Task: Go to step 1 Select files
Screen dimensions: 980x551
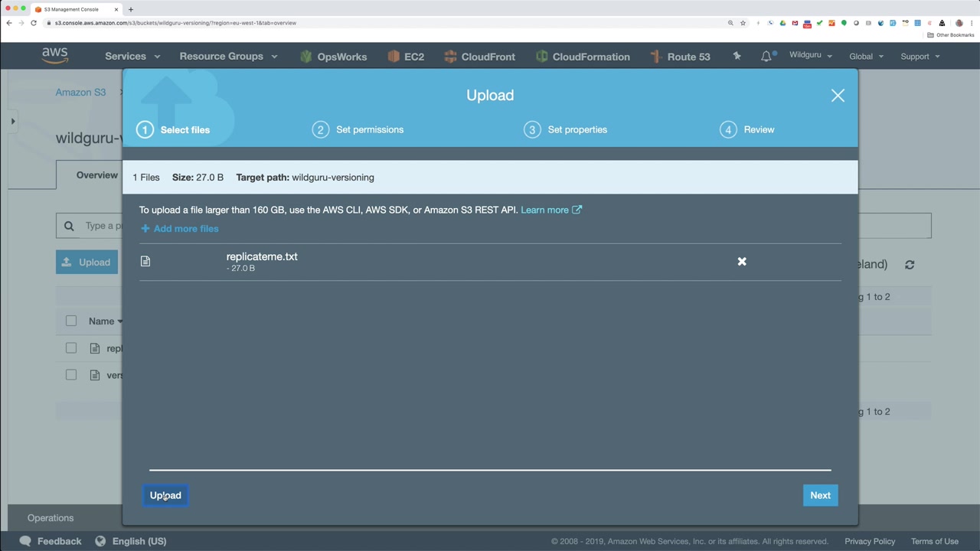Action: (173, 130)
